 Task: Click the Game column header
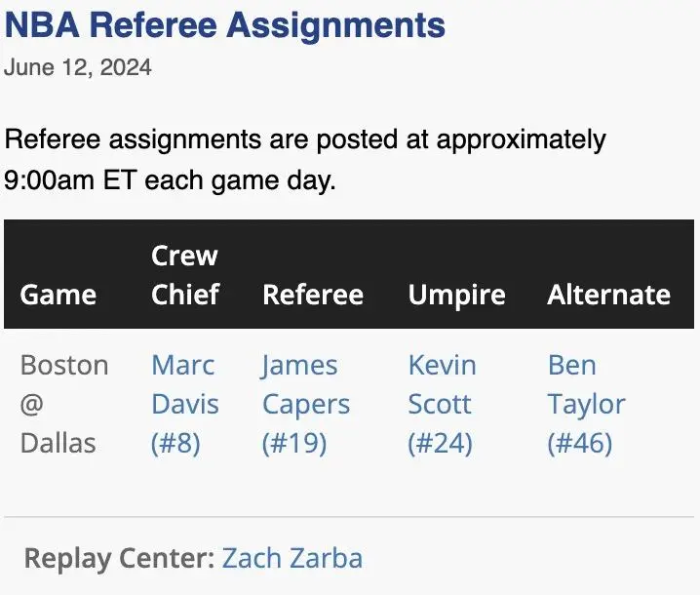[x=58, y=295]
